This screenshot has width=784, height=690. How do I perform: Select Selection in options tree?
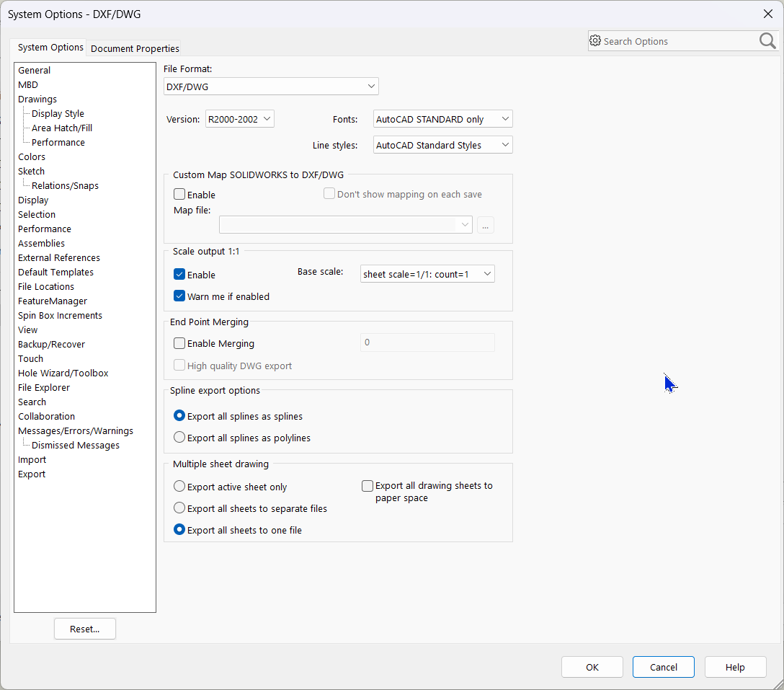click(x=37, y=215)
